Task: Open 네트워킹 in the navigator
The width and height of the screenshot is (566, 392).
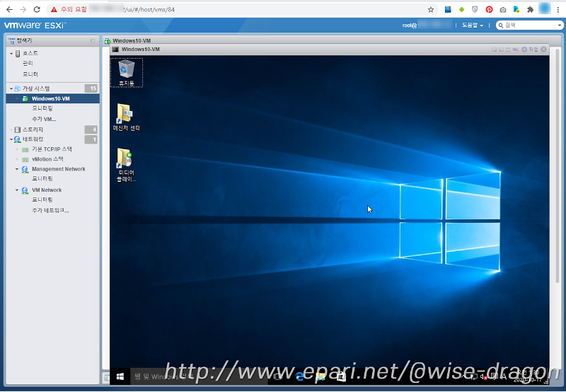Action: tap(33, 139)
